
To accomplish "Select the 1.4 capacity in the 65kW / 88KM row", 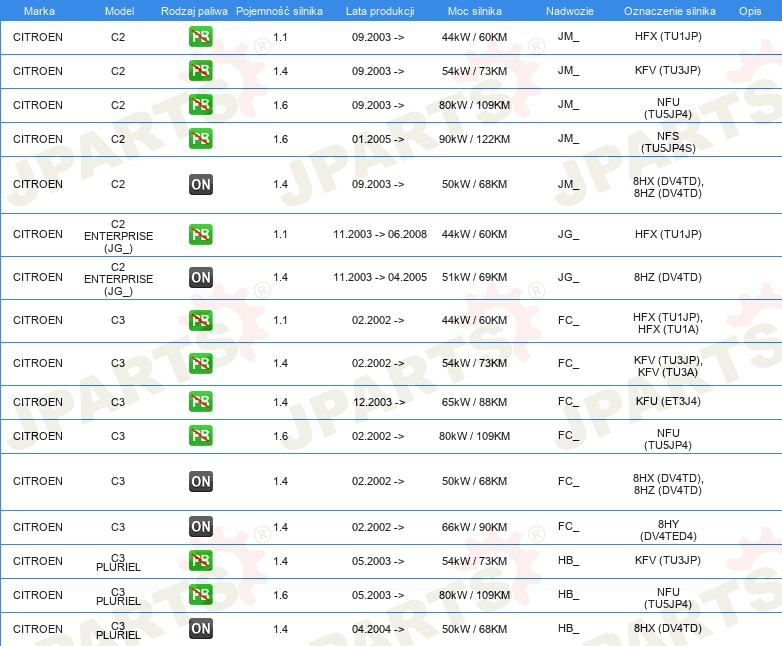I will tap(280, 402).
